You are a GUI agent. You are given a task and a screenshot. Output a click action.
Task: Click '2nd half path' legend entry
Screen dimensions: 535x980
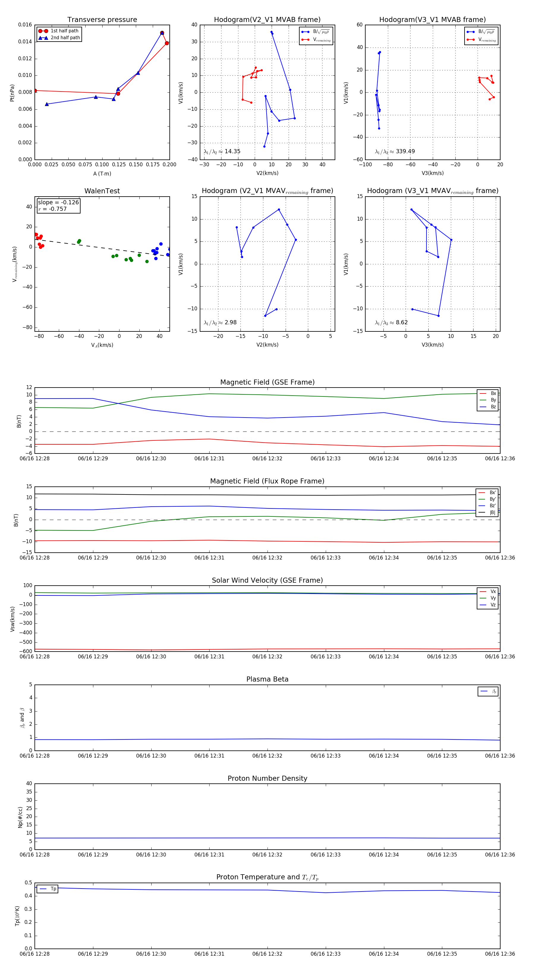click(59, 38)
